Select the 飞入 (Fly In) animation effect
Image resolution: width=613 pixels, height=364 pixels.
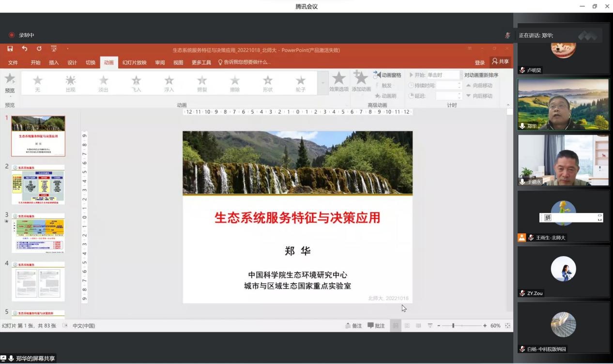[136, 82]
